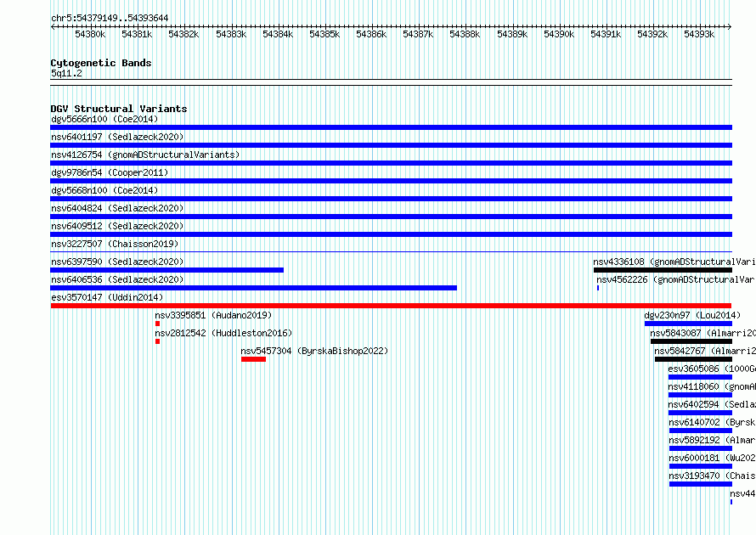Click the DGV Structural Variants track title
This screenshot has width=756, height=535.
coord(119,109)
